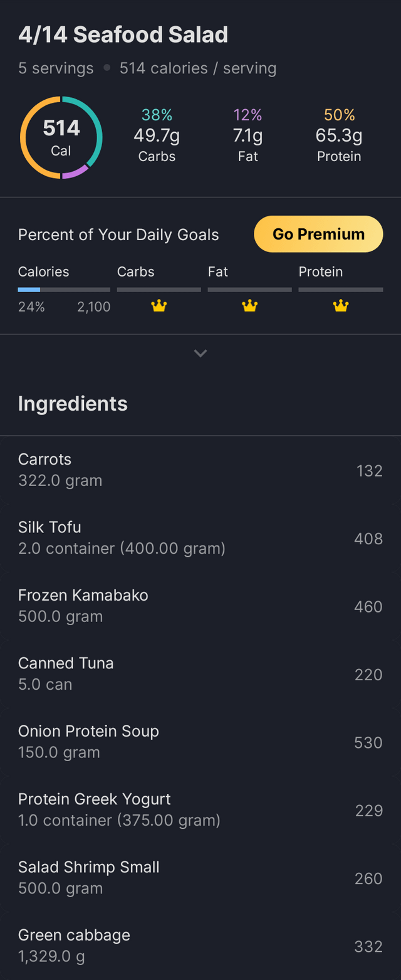Screen dimensions: 401x980
Task: Click the Calories daily goal progress bar
Action: (x=64, y=290)
